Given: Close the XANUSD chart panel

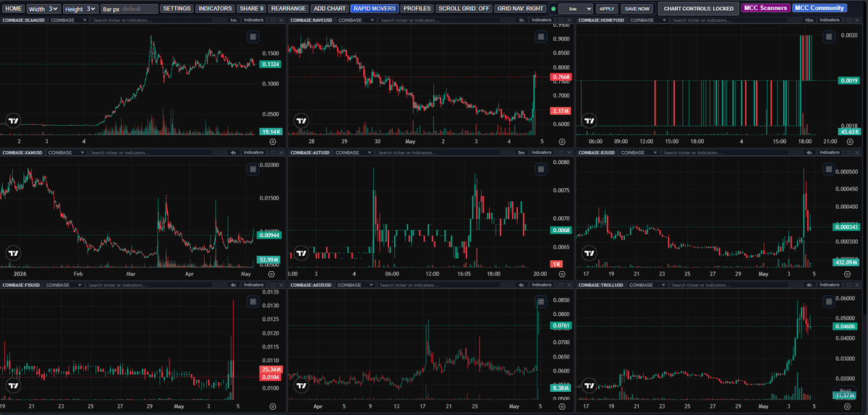Looking at the screenshot, I should click(x=281, y=153).
